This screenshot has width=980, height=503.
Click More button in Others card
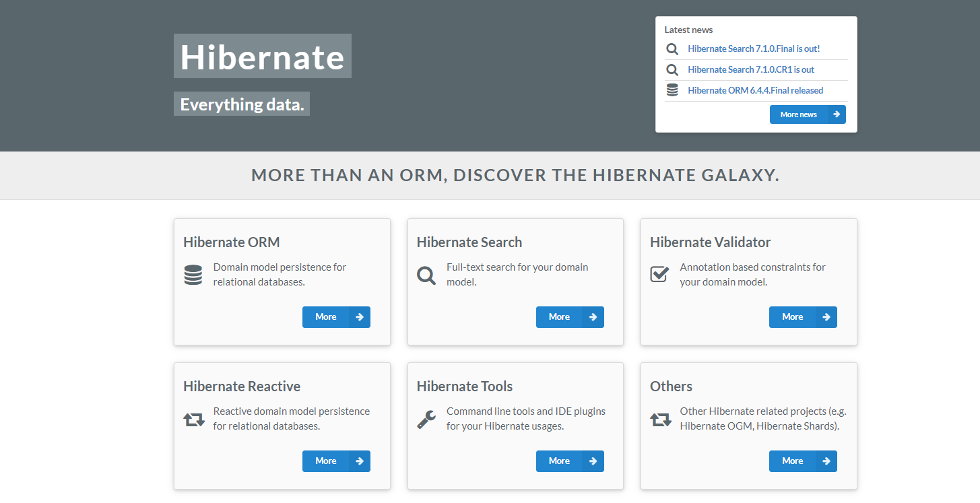tap(803, 461)
